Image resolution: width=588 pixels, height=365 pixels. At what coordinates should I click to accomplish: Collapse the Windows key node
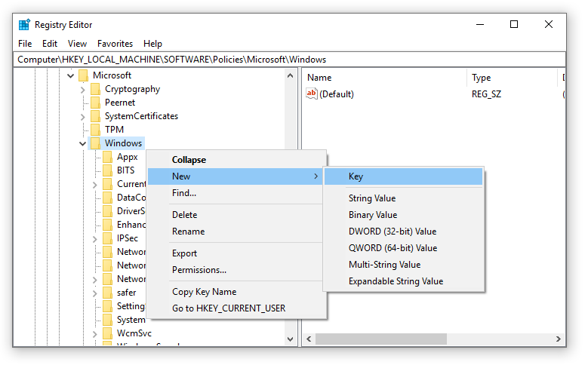pos(82,143)
